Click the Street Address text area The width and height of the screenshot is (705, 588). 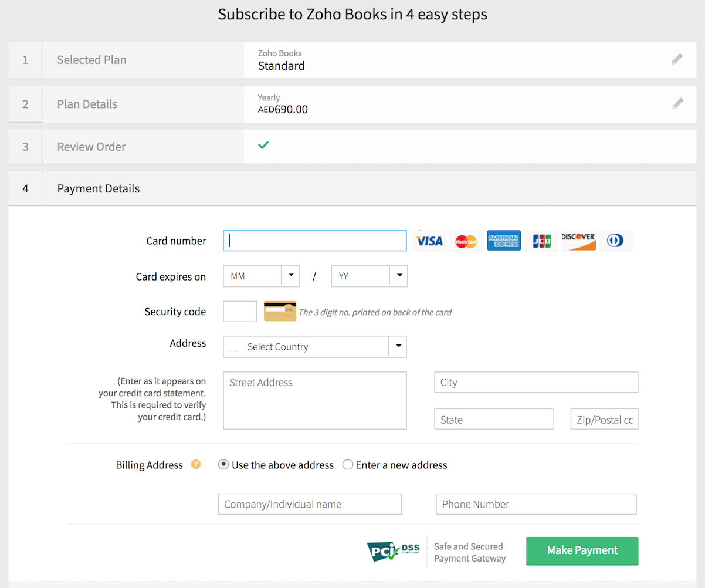point(314,400)
